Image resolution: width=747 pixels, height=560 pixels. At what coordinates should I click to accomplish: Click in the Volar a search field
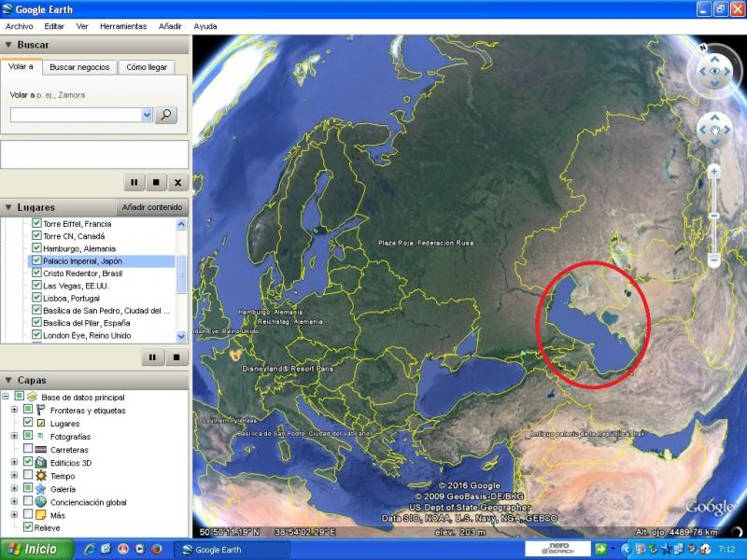click(77, 115)
